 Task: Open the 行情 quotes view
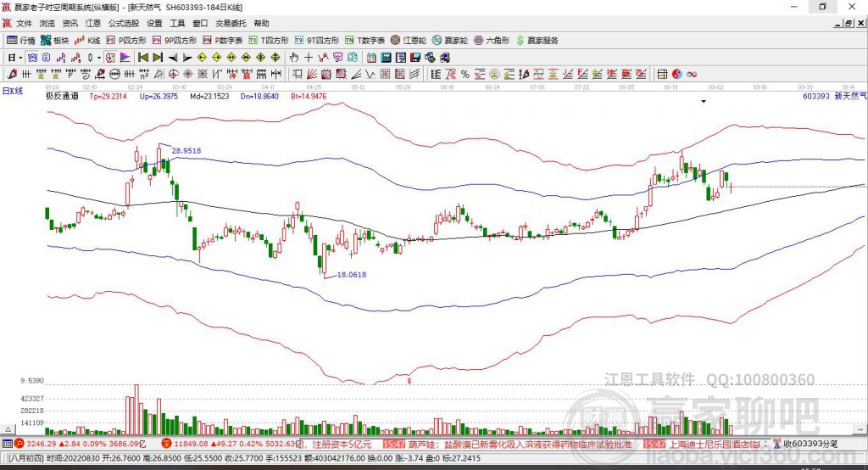tap(20, 41)
